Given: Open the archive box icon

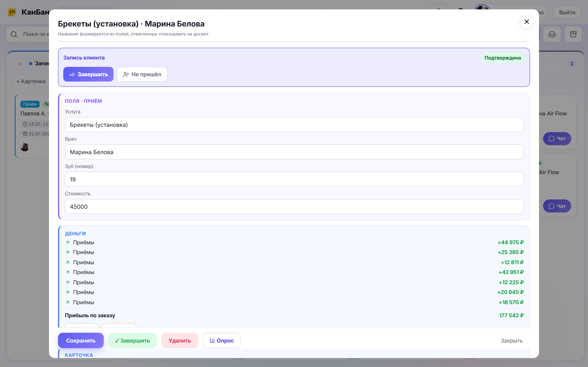Looking at the screenshot, I should pyautogui.click(x=573, y=34).
